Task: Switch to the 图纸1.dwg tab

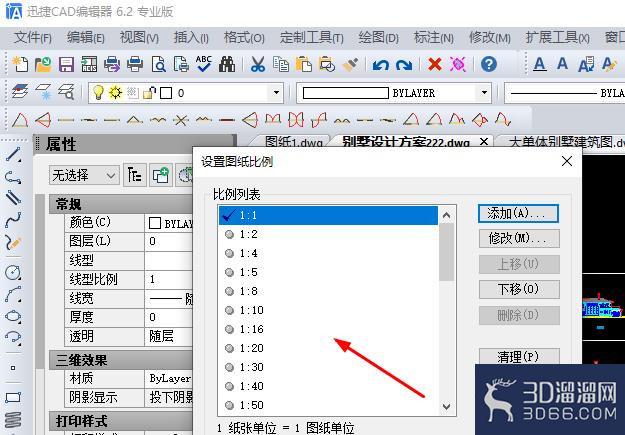Action: tap(293, 142)
